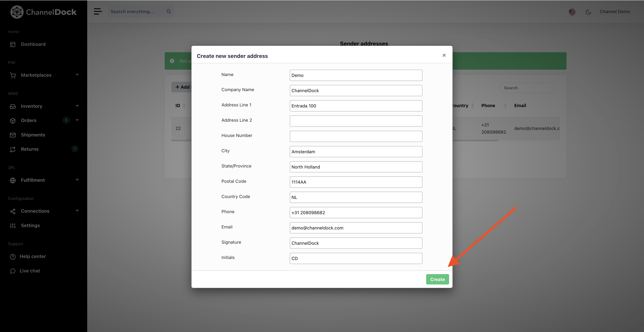Click the Company Name input field
Image resolution: width=644 pixels, height=332 pixels.
coord(356,91)
